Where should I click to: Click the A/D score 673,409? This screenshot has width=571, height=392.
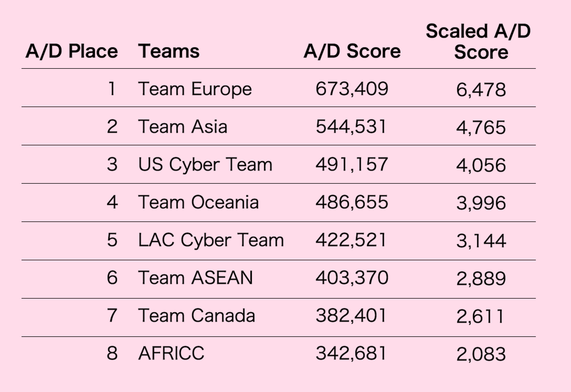352,89
